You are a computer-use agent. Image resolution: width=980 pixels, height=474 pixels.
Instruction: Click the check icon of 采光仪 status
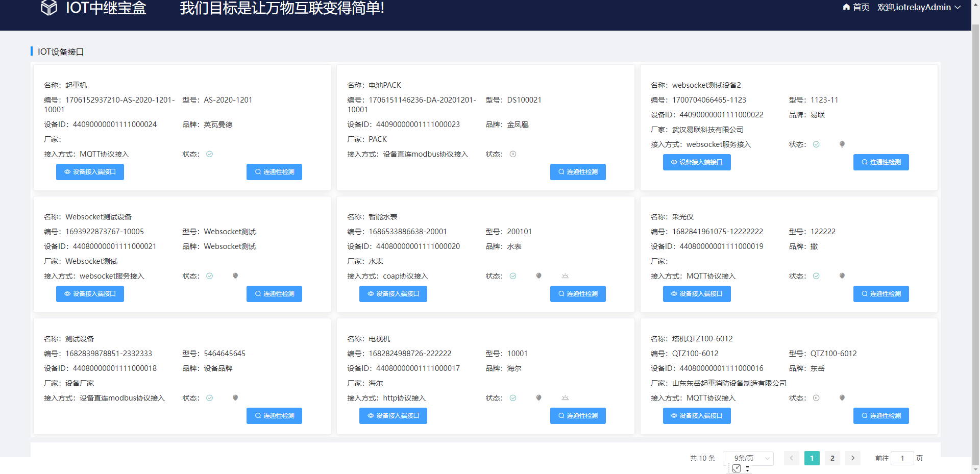[x=816, y=276]
